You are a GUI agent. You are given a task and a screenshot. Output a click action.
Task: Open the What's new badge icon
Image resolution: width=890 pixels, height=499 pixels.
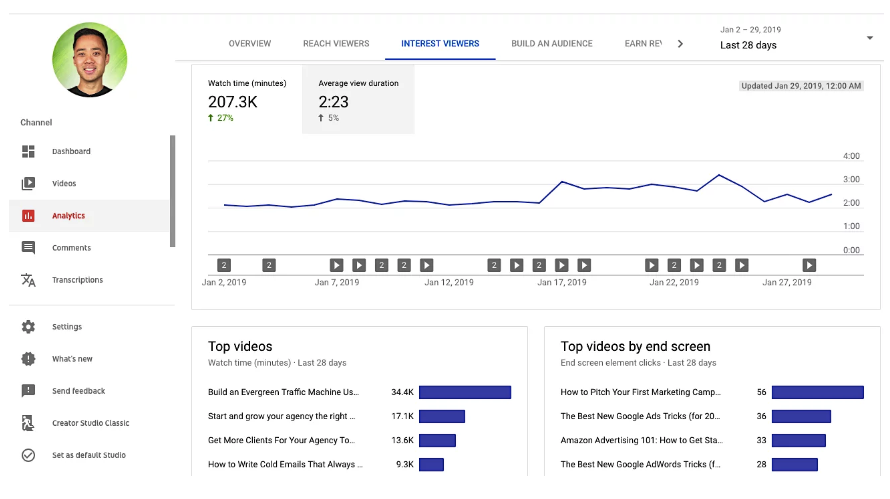coord(28,359)
